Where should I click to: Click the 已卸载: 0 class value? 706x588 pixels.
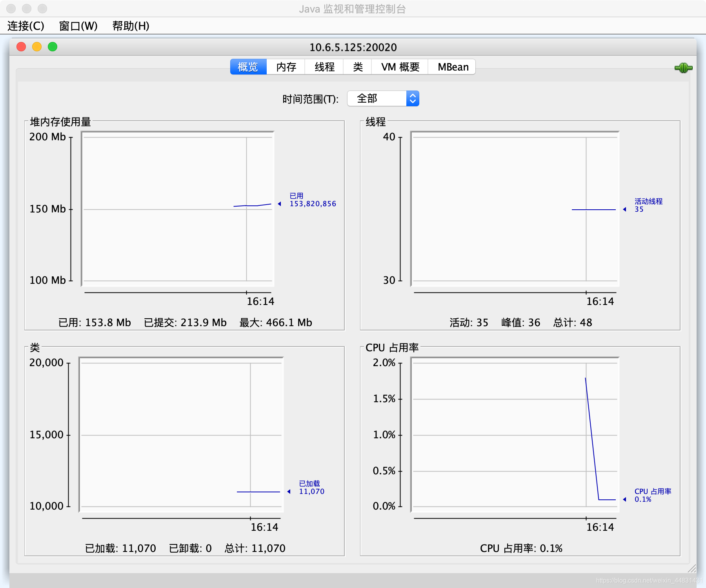tap(190, 548)
